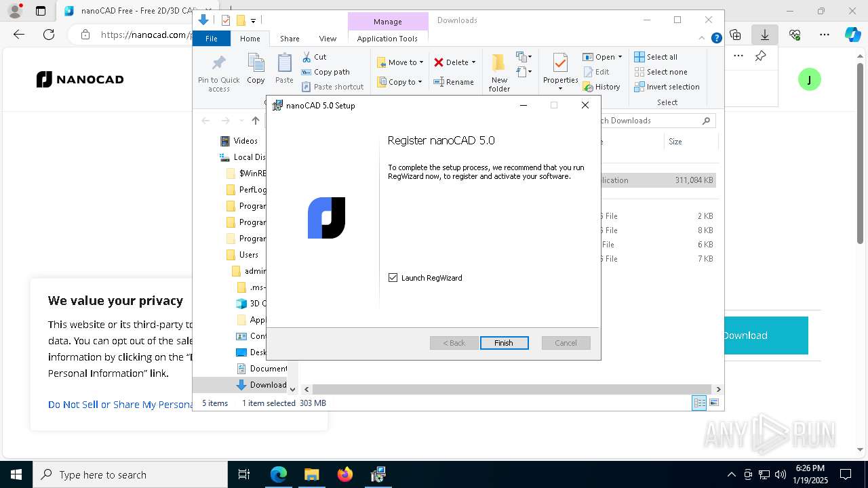Open File Explorer from the taskbar

311,474
